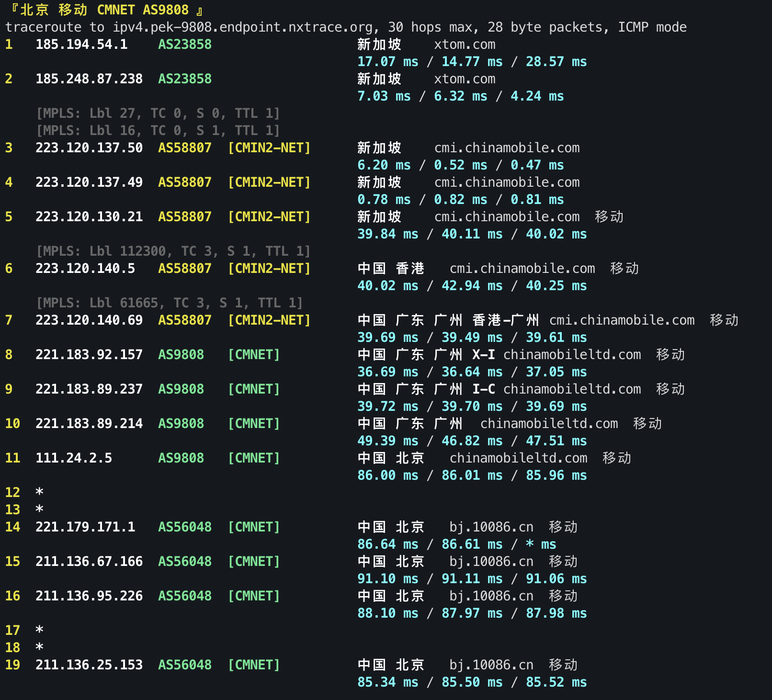772x700 pixels.
Task: Click MPLS line 'Lbl 16, TC 0, S 1'
Action: pos(158,131)
